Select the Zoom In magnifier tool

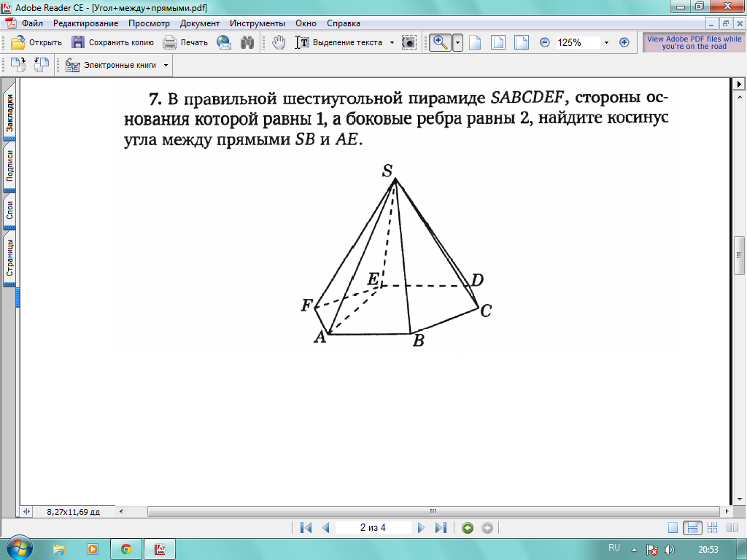tap(440, 42)
